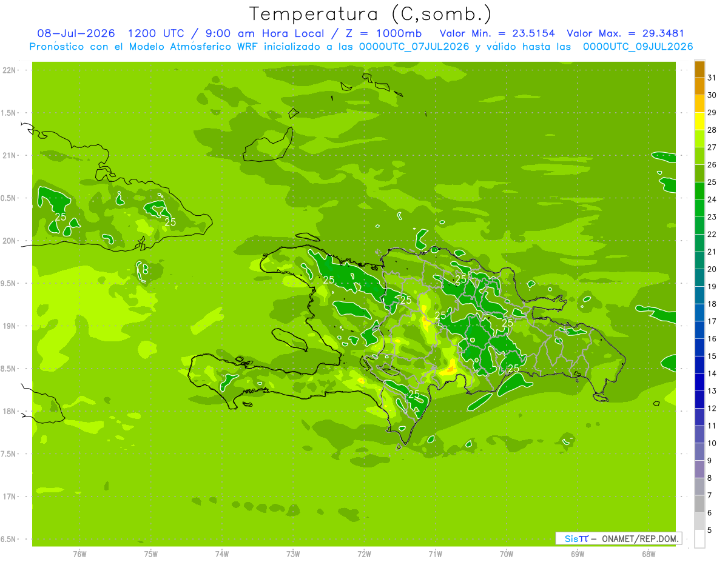Click 'Valor Max. = 29.3481' value
Screen dimensions: 728x562
[x=625, y=33]
